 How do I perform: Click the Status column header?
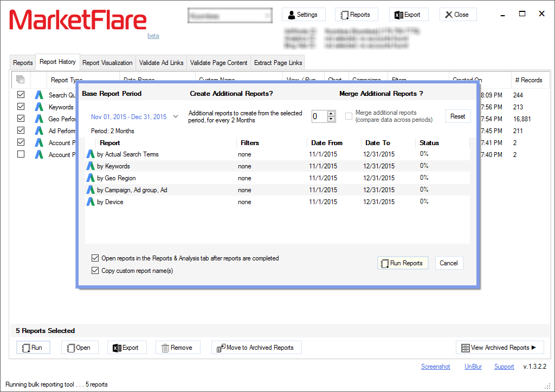(x=442, y=143)
